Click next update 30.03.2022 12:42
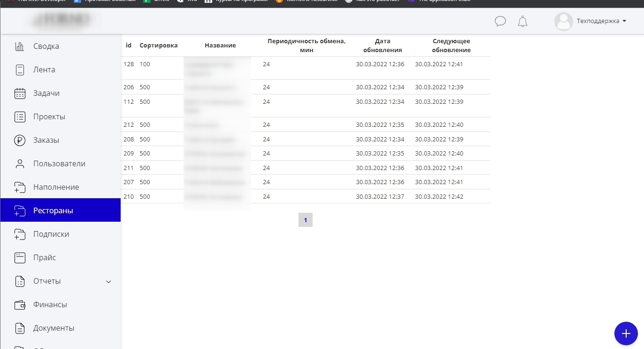The width and height of the screenshot is (644, 349). pyautogui.click(x=439, y=196)
